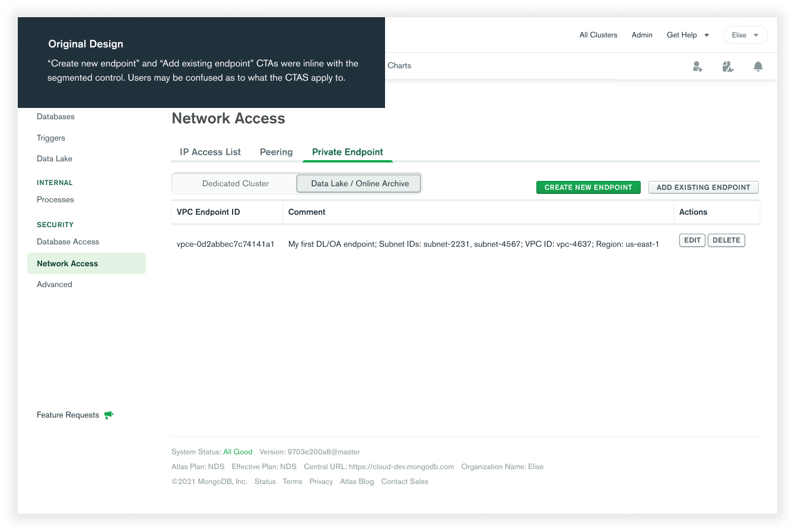This screenshot has width=795, height=532.
Task: Open the All Clusters link
Action: click(598, 35)
